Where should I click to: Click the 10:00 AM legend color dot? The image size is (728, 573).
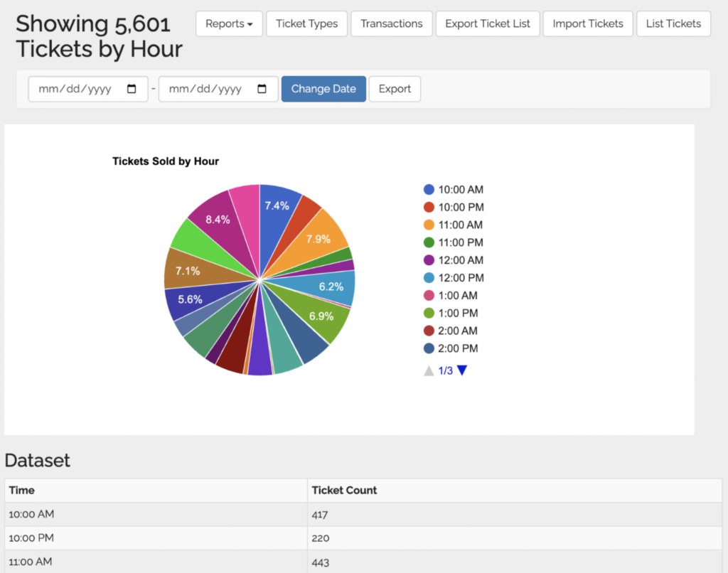(429, 190)
